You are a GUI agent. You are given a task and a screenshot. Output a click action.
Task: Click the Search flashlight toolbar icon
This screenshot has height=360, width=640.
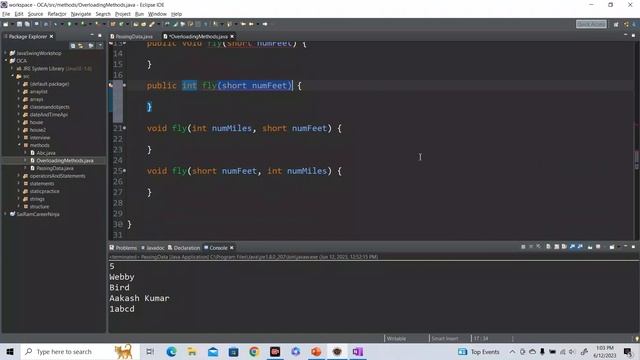(151, 24)
